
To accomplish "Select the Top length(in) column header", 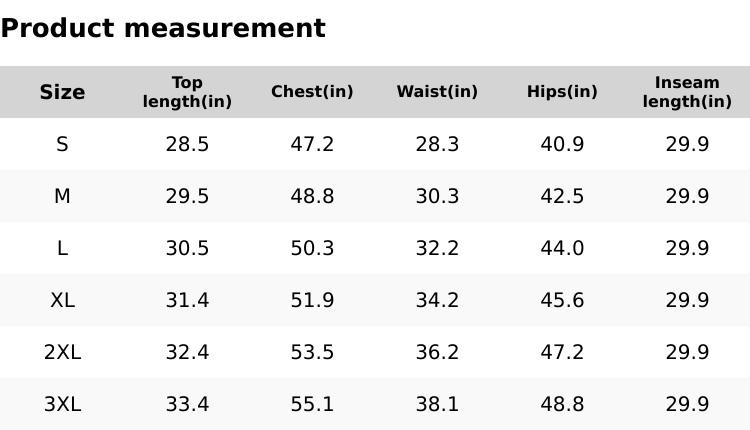I will click(x=187, y=92).
